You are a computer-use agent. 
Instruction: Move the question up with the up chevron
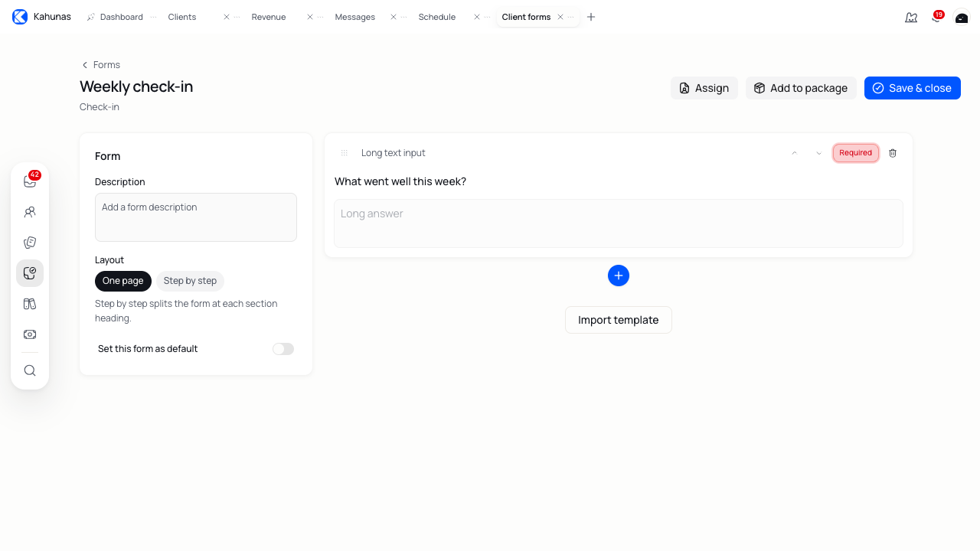795,153
